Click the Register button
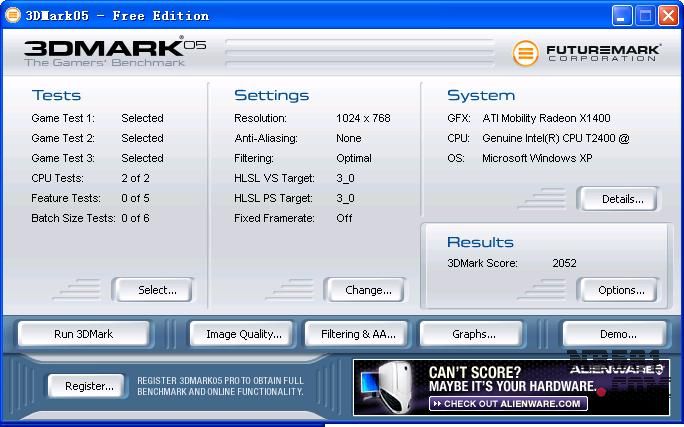The image size is (684, 427). click(x=89, y=386)
